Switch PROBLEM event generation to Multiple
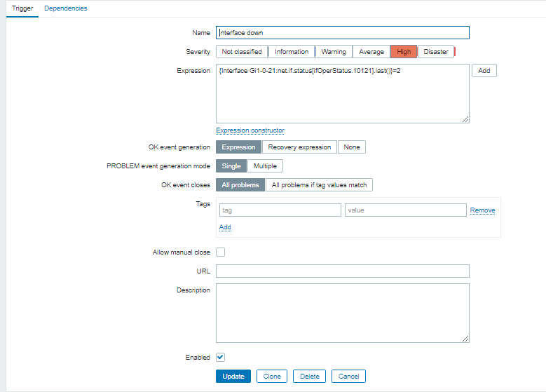This screenshot has height=392, width=546. coord(265,166)
